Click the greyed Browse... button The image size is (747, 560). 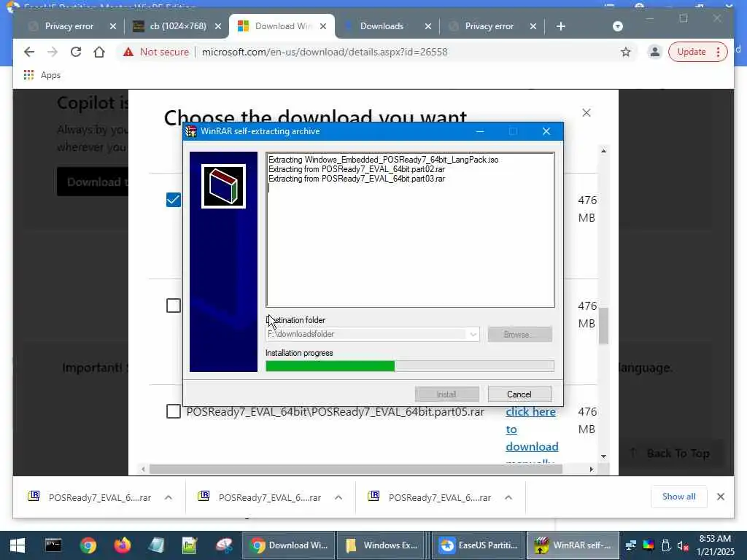tap(519, 334)
